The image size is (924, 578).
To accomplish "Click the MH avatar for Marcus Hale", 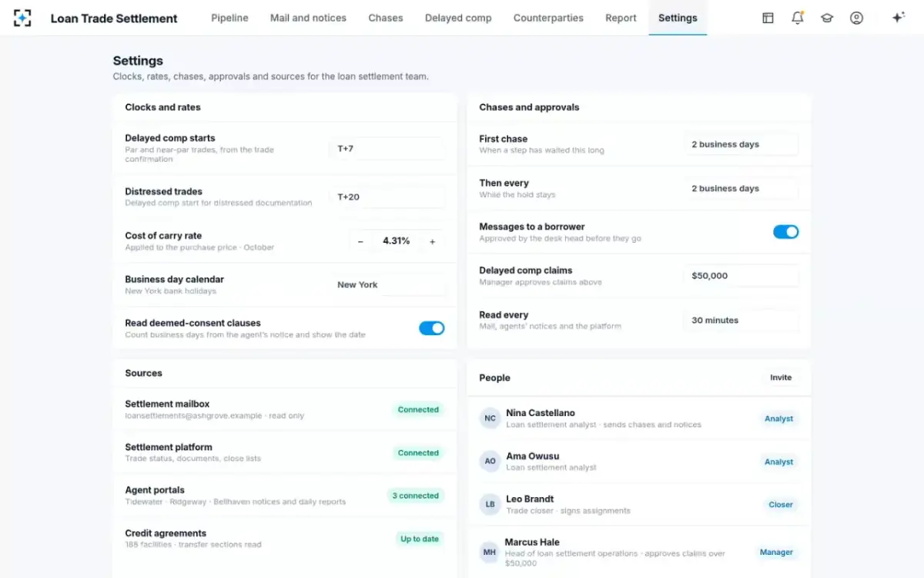I will pyautogui.click(x=490, y=553).
